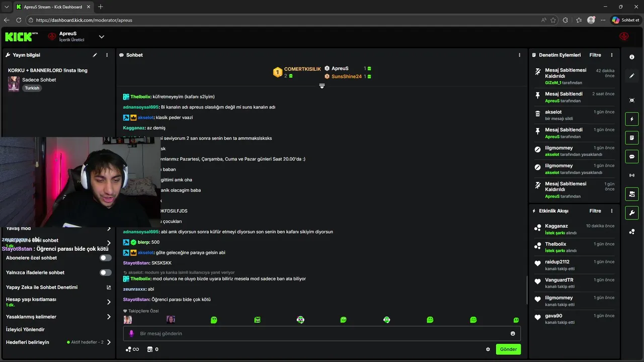644x362 pixels.
Task: Click the browser address bar URL
Action: [84, 20]
